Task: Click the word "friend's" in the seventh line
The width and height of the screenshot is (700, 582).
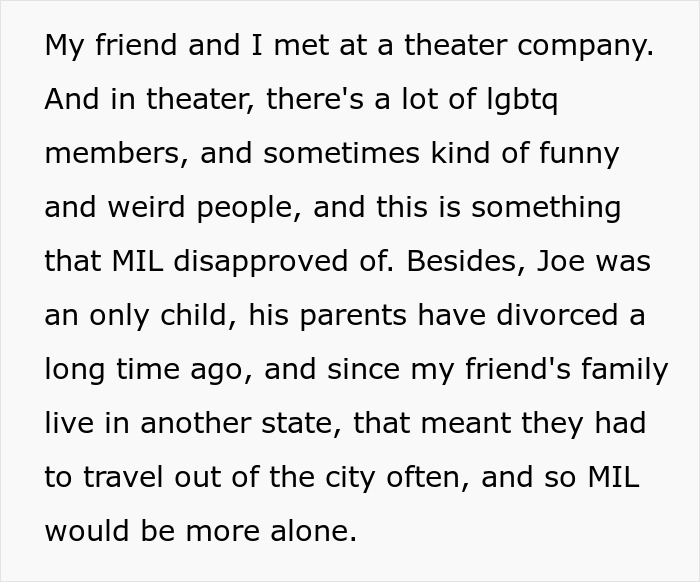Action: tap(518, 369)
